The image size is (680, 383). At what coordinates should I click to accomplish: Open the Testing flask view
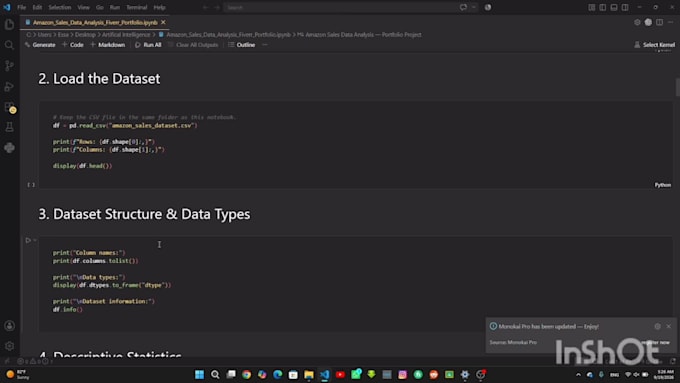[9, 127]
